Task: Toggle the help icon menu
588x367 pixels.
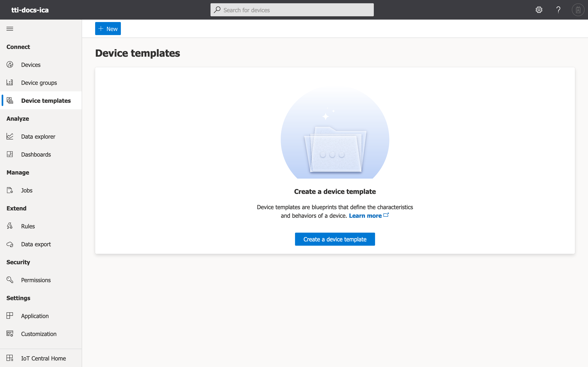Action: (x=558, y=9)
